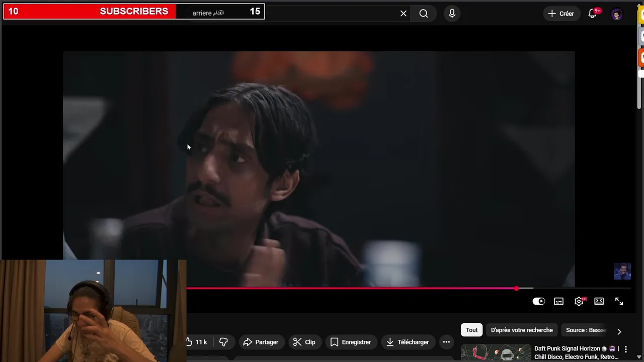Click the video frame to pause playback
This screenshot has width=644, height=362.
coord(318,168)
